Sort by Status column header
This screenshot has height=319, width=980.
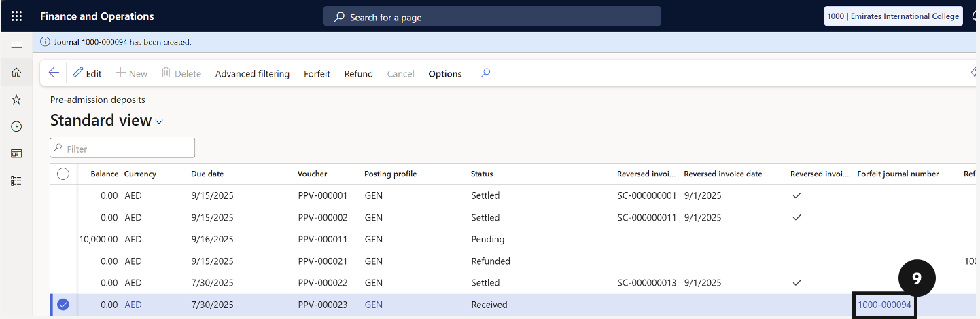pyautogui.click(x=482, y=174)
